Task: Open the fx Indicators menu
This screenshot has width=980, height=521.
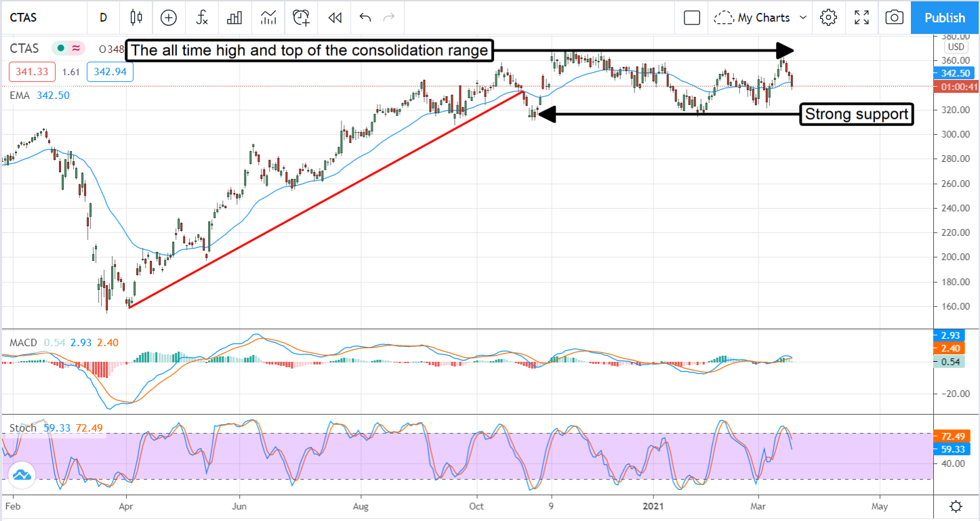Action: (202, 18)
